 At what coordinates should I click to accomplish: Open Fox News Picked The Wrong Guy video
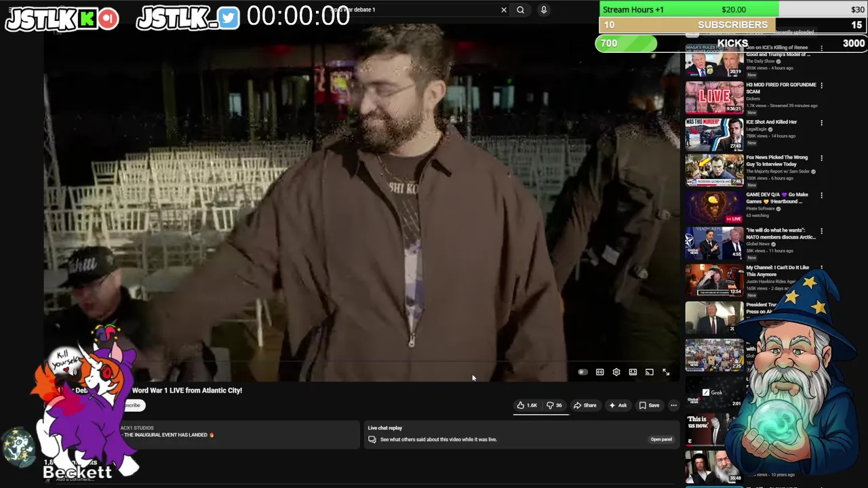coord(776,161)
